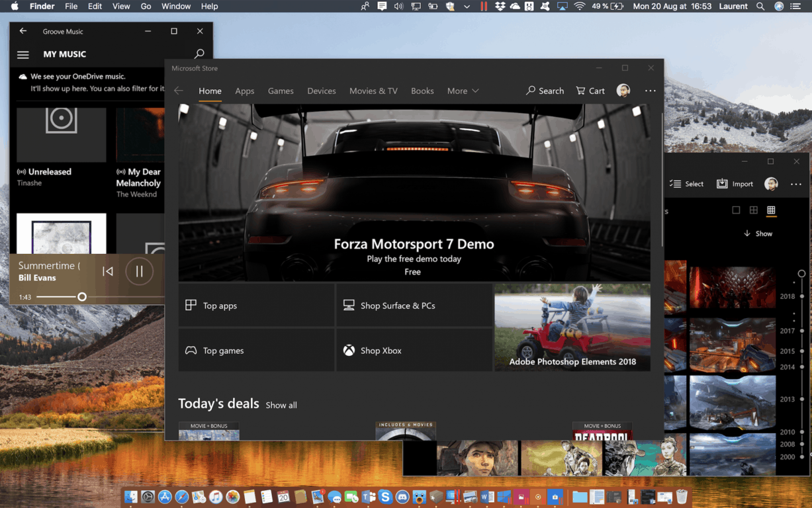This screenshot has height=508, width=812.
Task: Switch Photos to medium grid view
Action: 753,210
